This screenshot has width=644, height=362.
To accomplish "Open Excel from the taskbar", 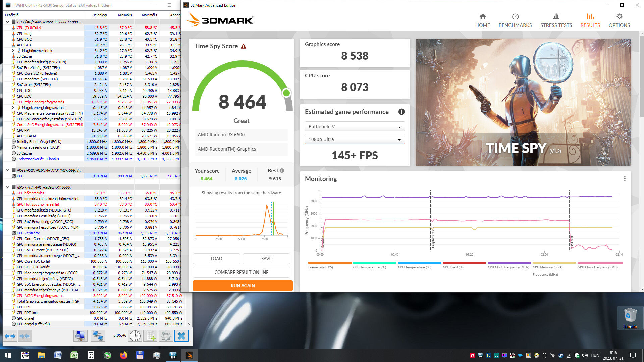I will click(x=74, y=355).
